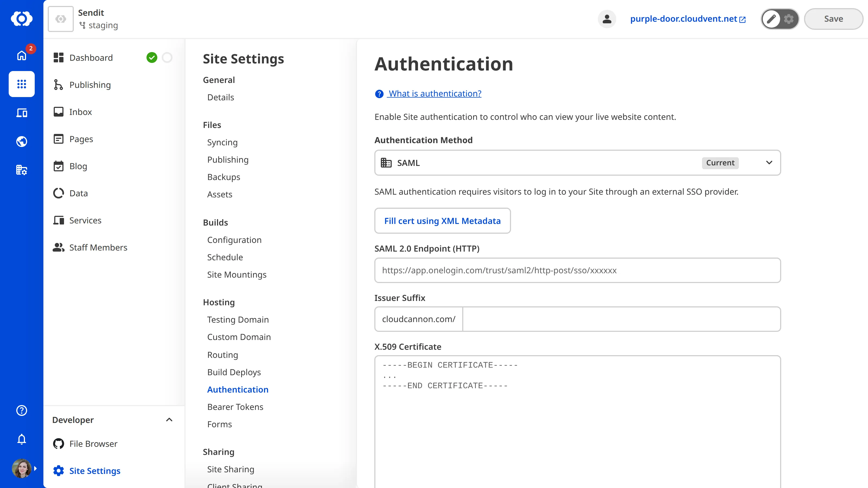
Task: Open CloudCannon logo home
Action: (x=22, y=18)
